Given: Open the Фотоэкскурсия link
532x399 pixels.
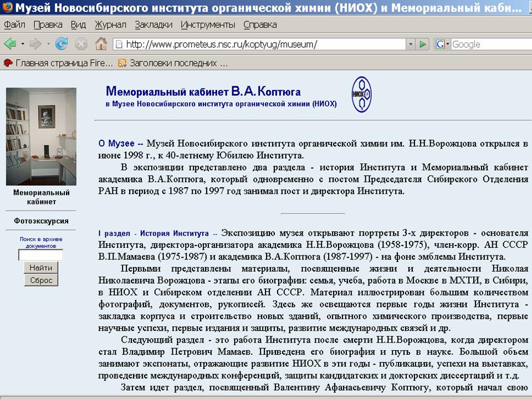Looking at the screenshot, I should (x=41, y=221).
